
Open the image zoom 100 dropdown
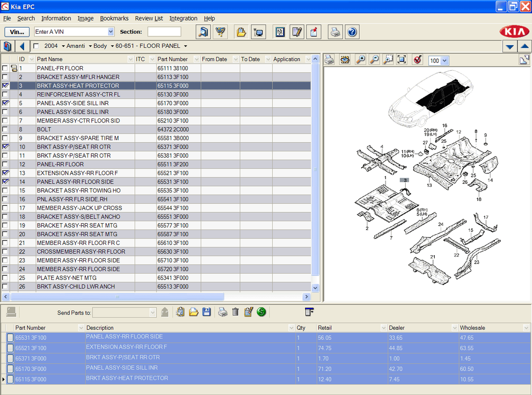(445, 61)
